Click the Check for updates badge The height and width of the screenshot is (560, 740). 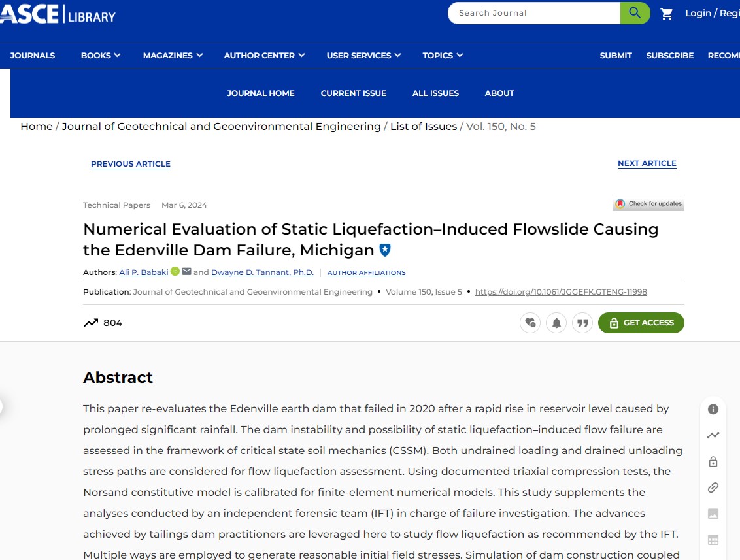pos(648,204)
